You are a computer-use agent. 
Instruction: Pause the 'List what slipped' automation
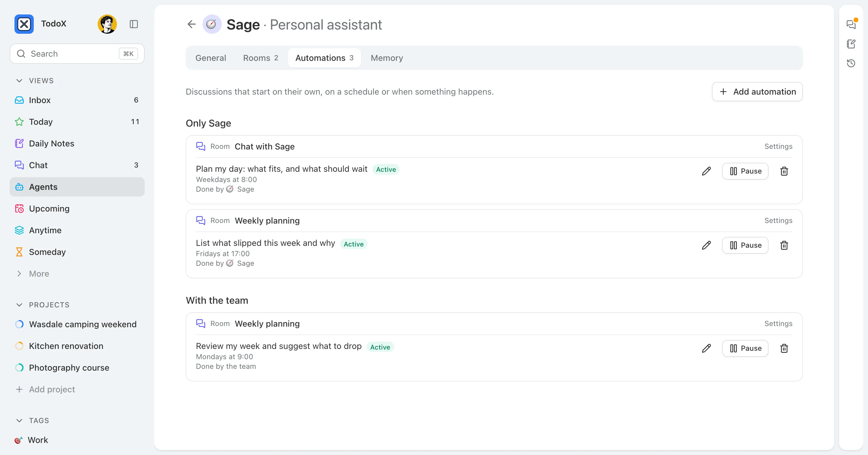[745, 245]
